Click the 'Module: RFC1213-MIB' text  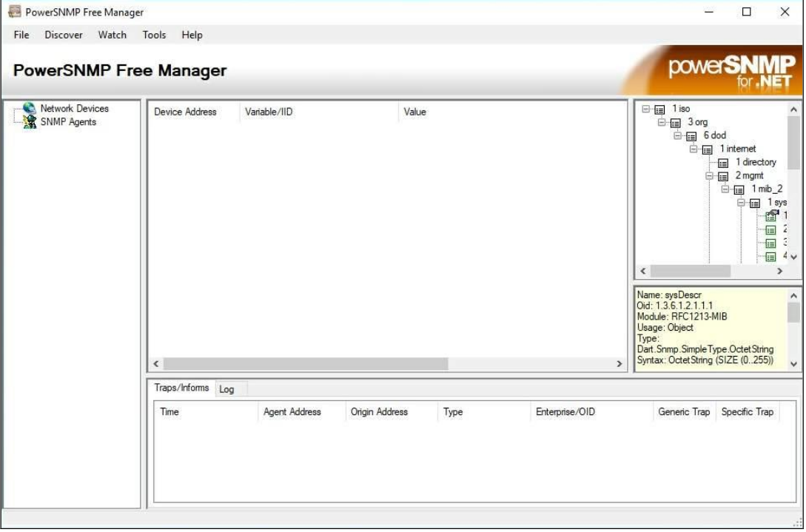pyautogui.click(x=682, y=317)
